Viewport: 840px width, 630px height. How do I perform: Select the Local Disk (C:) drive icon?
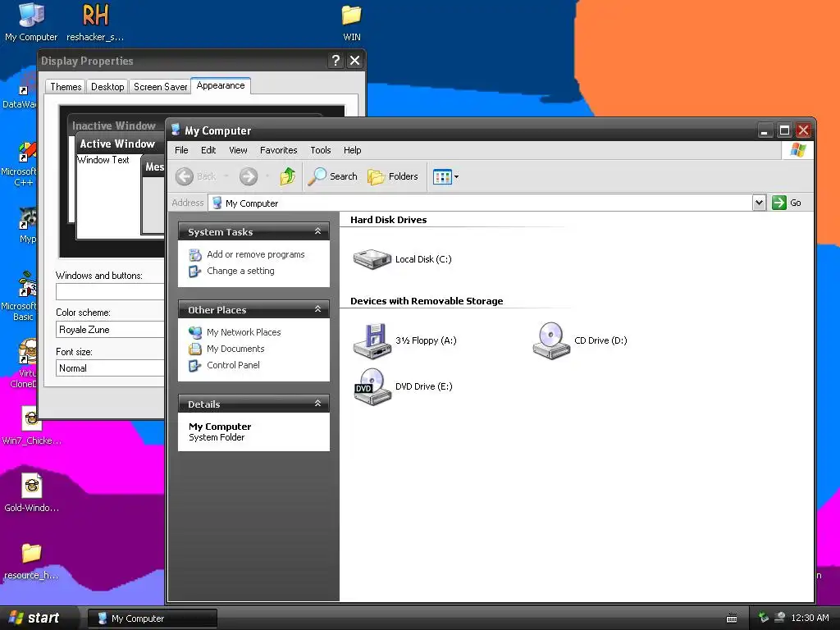[x=372, y=258]
